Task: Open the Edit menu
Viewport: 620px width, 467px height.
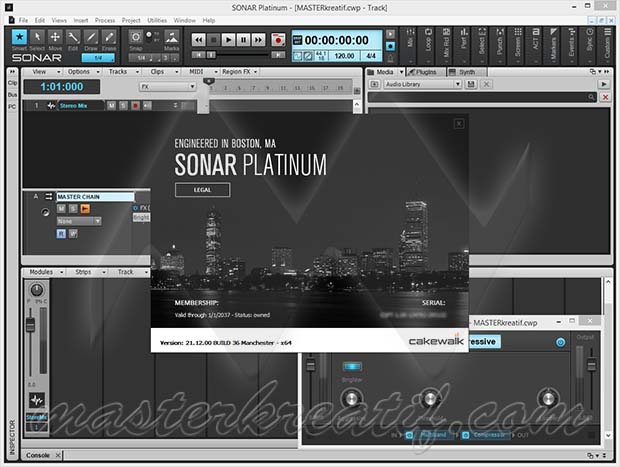Action: tap(40, 20)
